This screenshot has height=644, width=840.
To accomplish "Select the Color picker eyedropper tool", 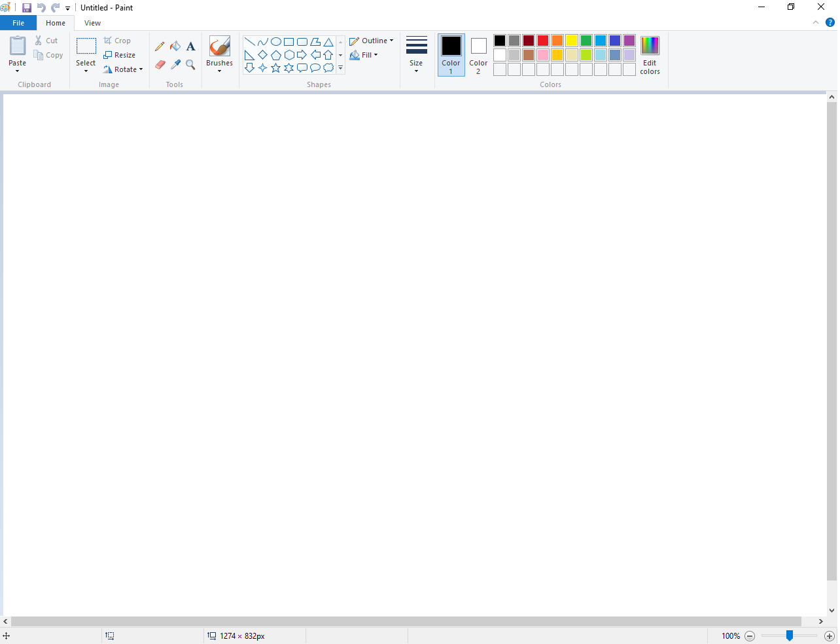I will point(175,64).
